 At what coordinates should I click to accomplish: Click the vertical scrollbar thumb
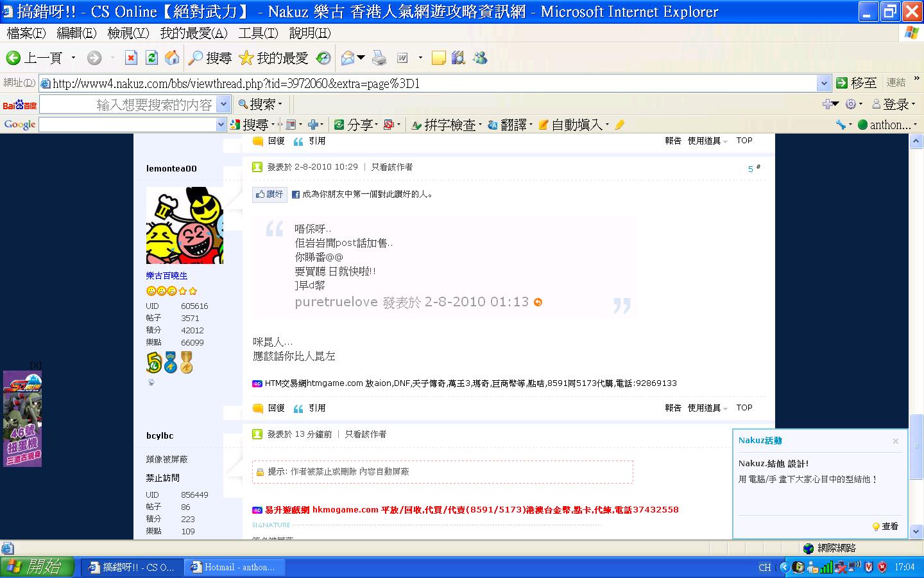917,446
